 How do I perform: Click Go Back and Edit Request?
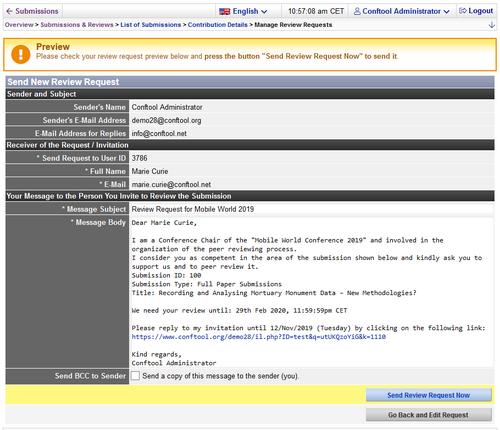pyautogui.click(x=428, y=415)
